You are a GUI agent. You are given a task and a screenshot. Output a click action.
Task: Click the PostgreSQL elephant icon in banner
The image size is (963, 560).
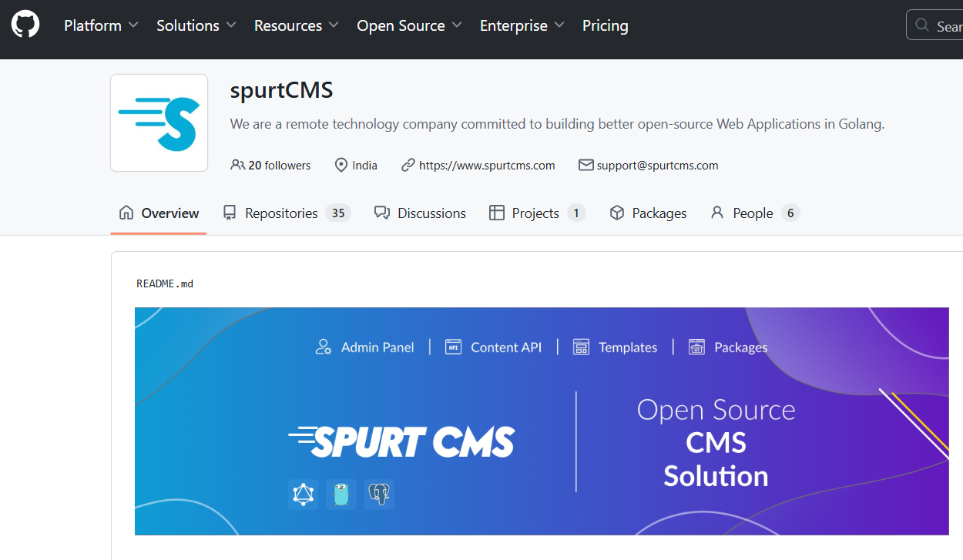[379, 494]
